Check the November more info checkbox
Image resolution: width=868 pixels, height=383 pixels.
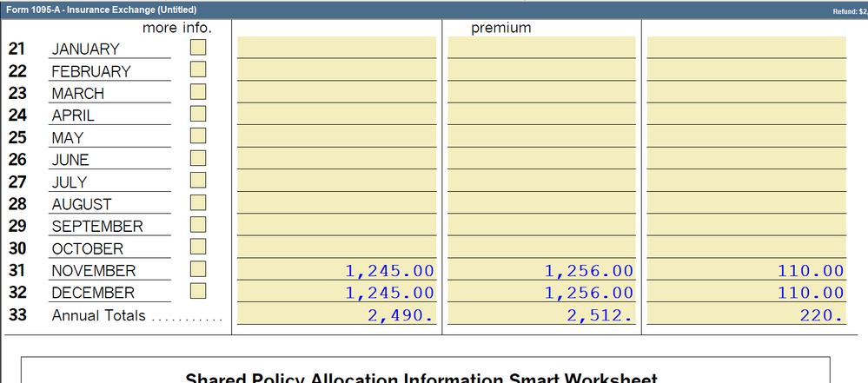[198, 268]
